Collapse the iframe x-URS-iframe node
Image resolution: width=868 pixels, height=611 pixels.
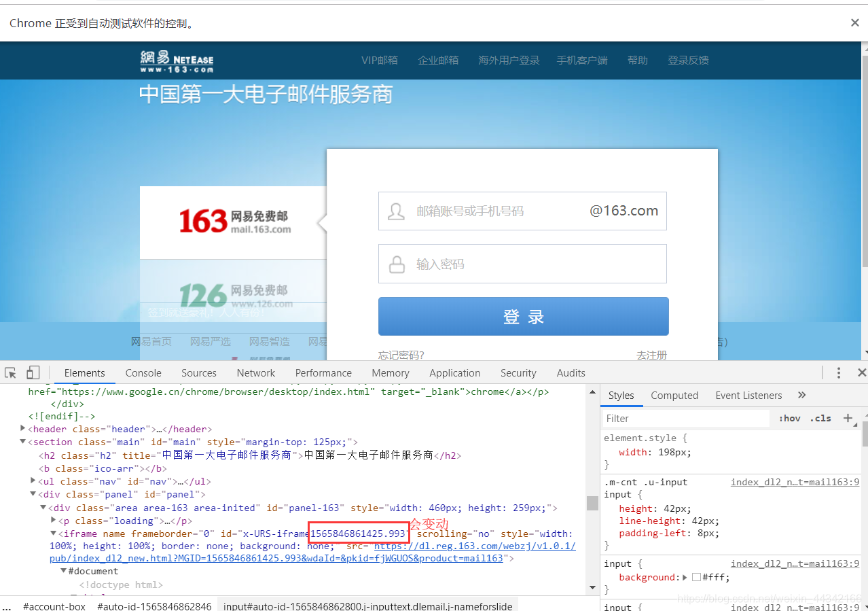(x=54, y=534)
